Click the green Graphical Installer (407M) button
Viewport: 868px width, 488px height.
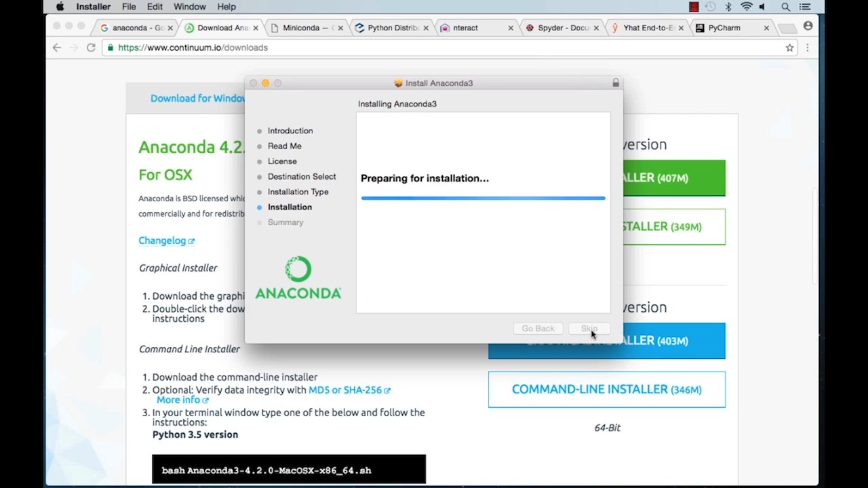coord(674,178)
